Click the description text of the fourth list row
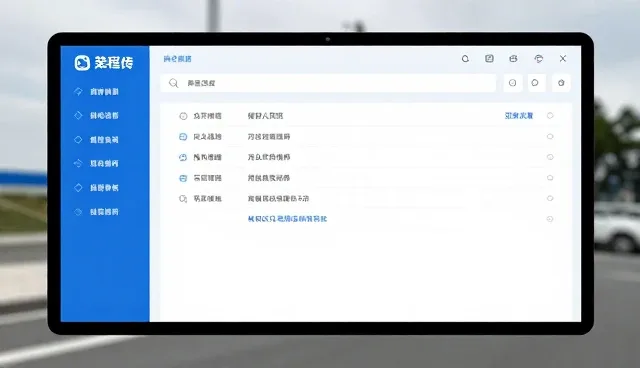The image size is (640, 368). tap(269, 178)
